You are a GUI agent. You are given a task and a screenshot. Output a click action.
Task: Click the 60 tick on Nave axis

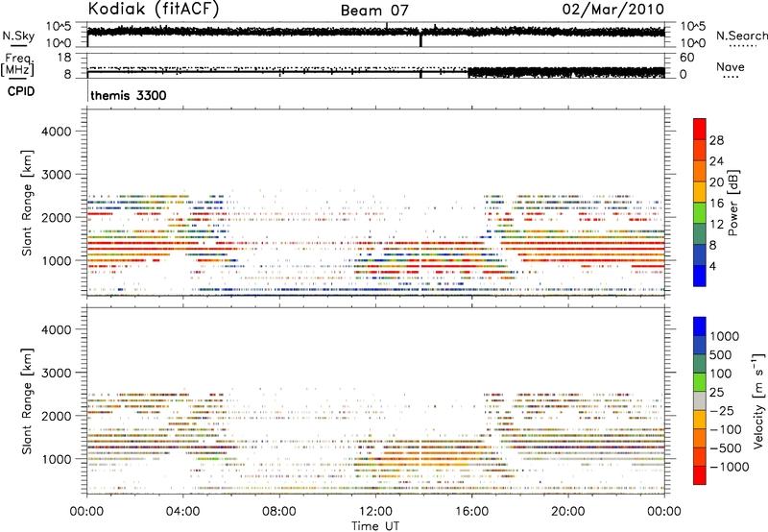pos(686,58)
